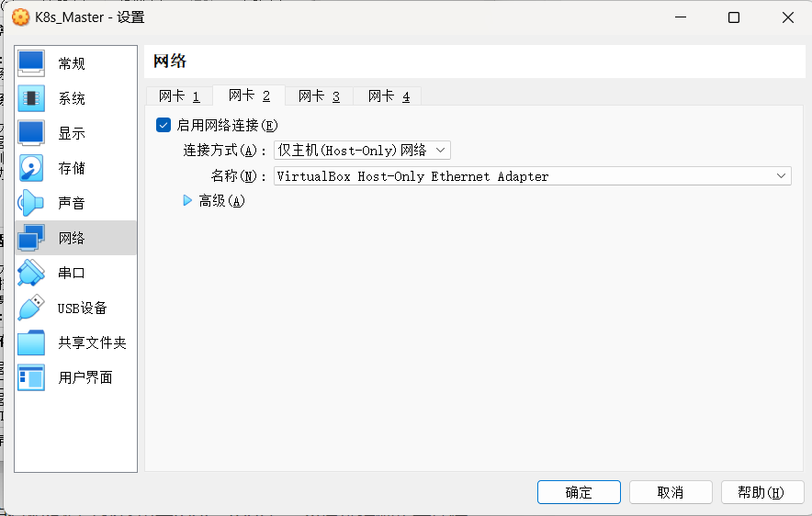The height and width of the screenshot is (516, 812).
Task: Close the K8s_Master settings window
Action: pyautogui.click(x=788, y=17)
